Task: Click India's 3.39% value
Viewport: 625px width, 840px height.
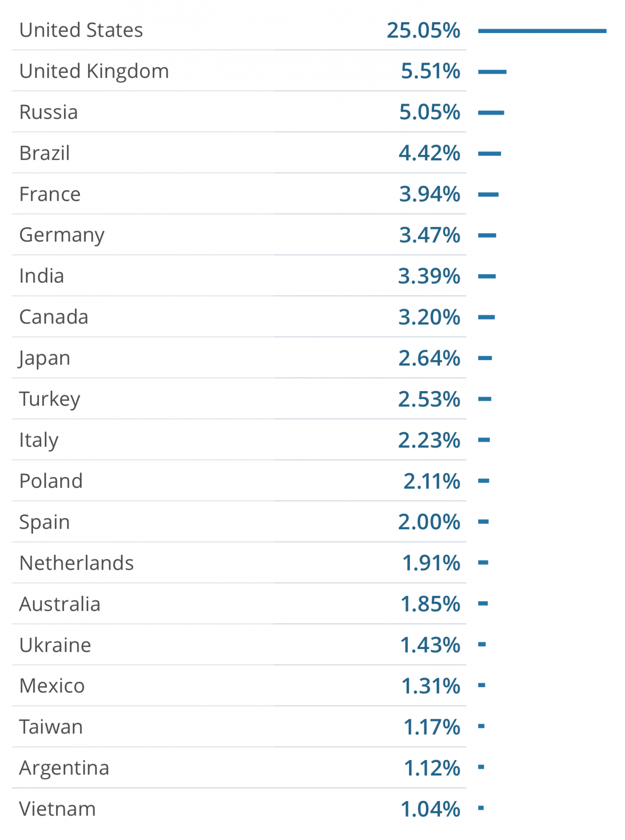Action: click(x=429, y=276)
